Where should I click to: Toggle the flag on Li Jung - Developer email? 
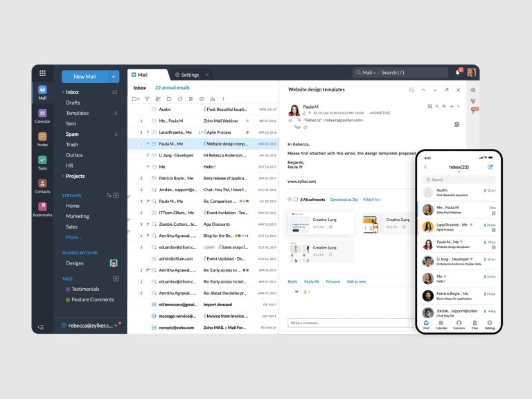tap(148, 155)
